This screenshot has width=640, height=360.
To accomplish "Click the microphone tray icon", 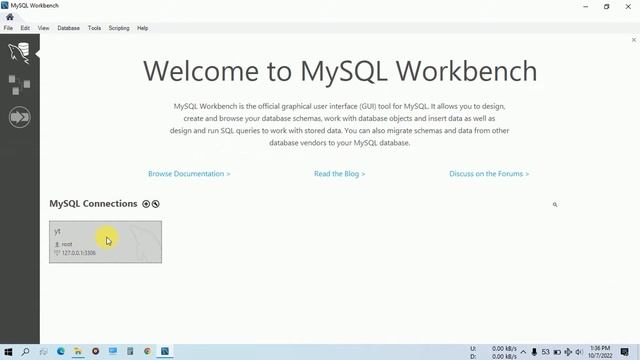I will (534, 352).
